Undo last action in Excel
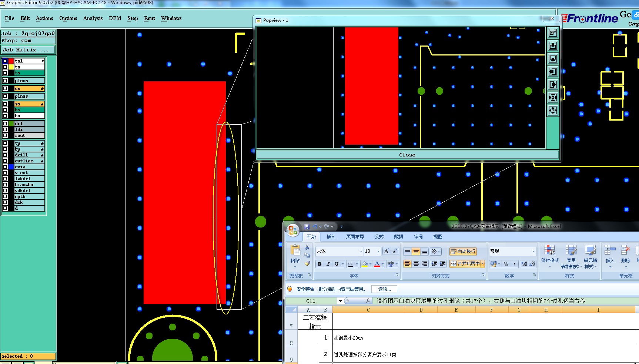639x364 pixels. click(x=315, y=226)
